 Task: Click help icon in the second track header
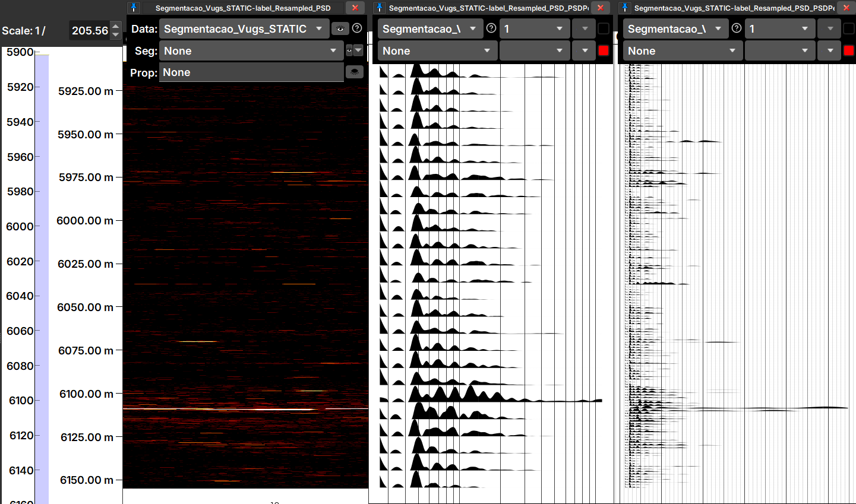point(491,28)
